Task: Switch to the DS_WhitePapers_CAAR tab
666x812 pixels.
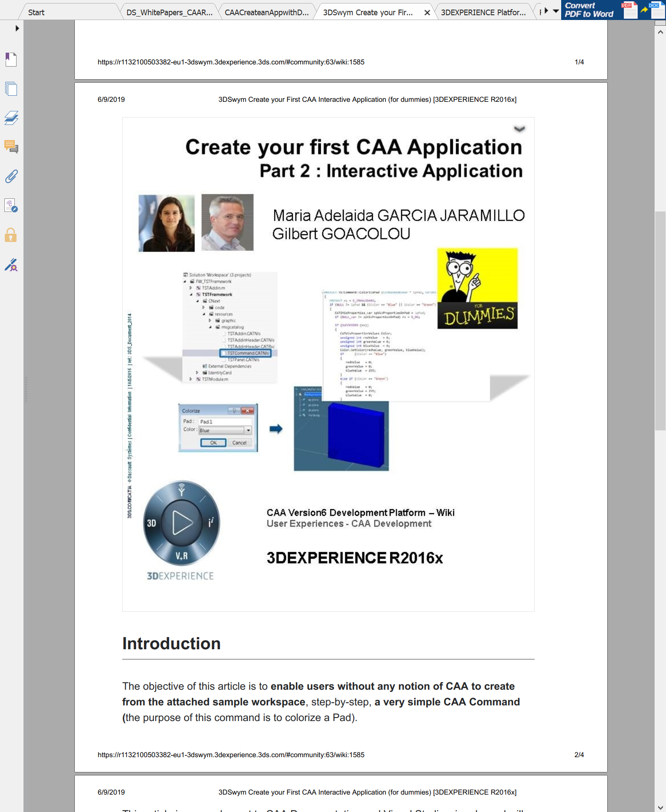Action: pyautogui.click(x=169, y=12)
